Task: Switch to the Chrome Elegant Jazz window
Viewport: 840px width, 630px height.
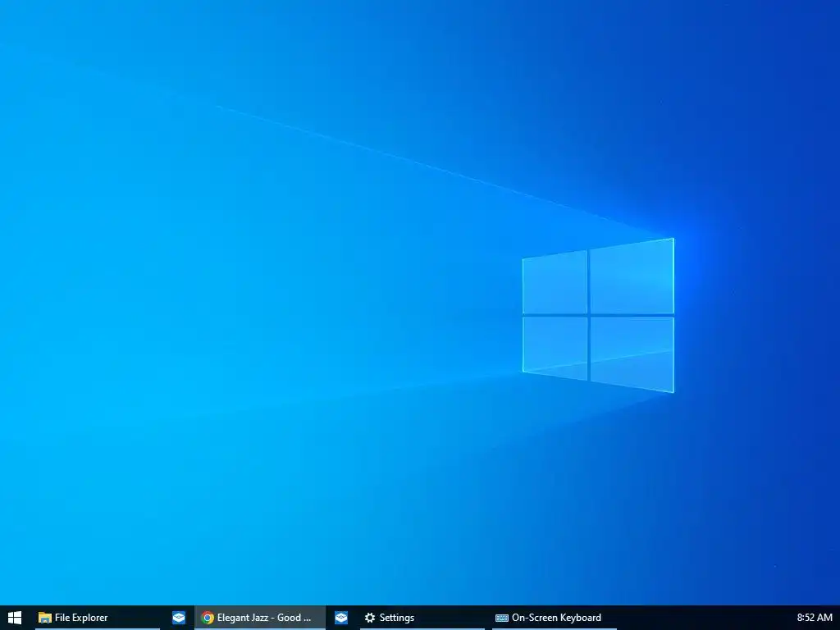Action: click(x=260, y=618)
